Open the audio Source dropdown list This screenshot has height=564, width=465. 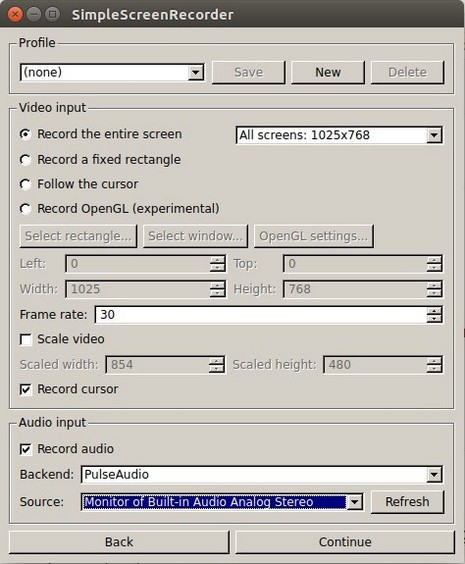(222, 502)
